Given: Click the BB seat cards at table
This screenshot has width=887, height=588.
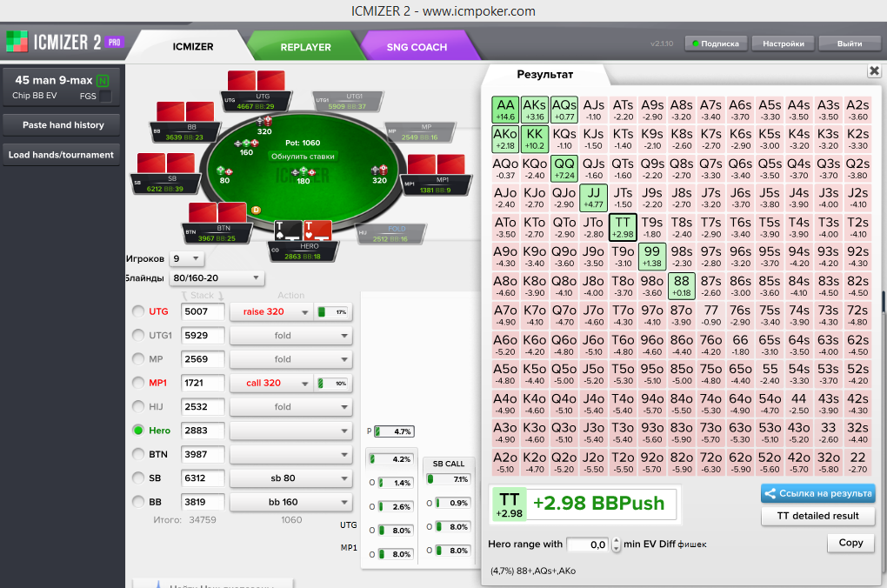Looking at the screenshot, I should click(185, 111).
